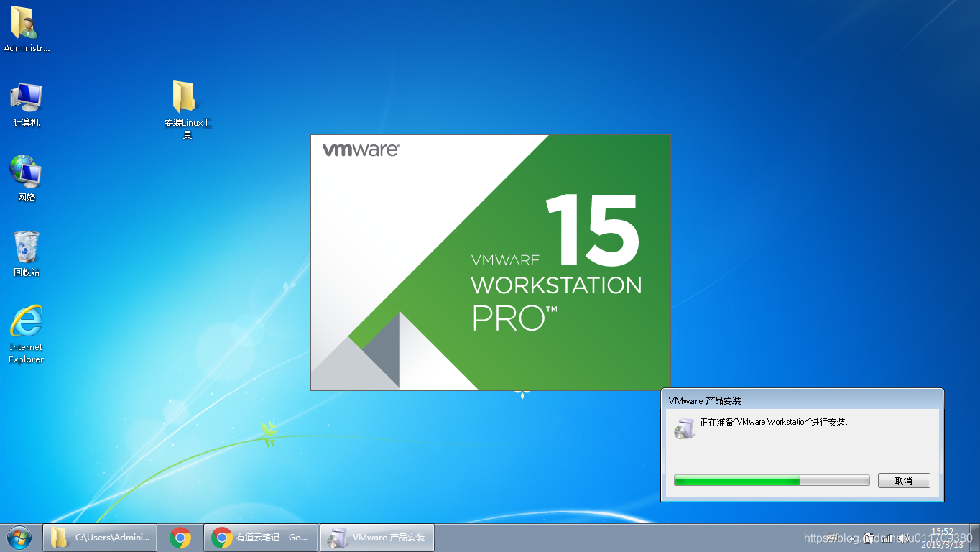Click the power plug tray icon
Viewport: 980px width, 552px height.
click(x=869, y=538)
